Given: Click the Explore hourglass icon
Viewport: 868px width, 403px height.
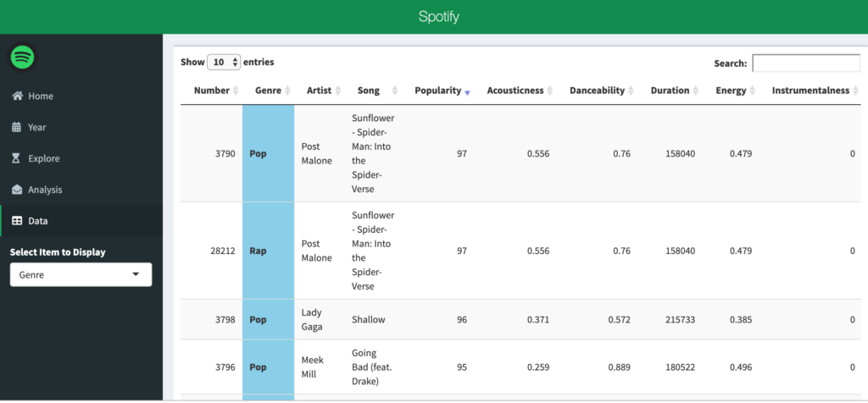Looking at the screenshot, I should tap(17, 159).
